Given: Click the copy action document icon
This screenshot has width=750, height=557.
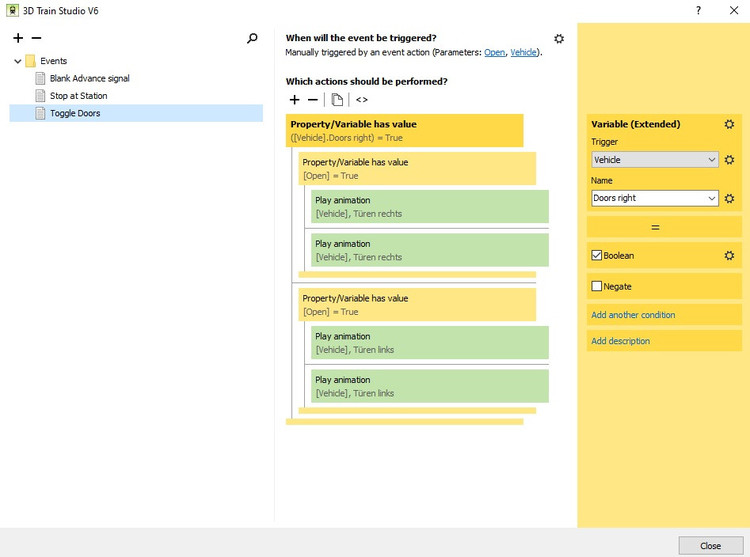Looking at the screenshot, I should (x=338, y=100).
